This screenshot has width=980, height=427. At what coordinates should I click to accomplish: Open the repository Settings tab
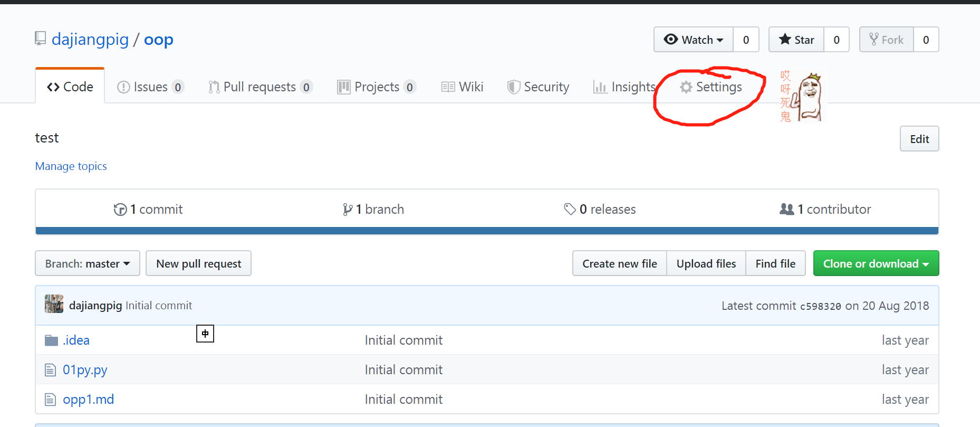coord(711,87)
